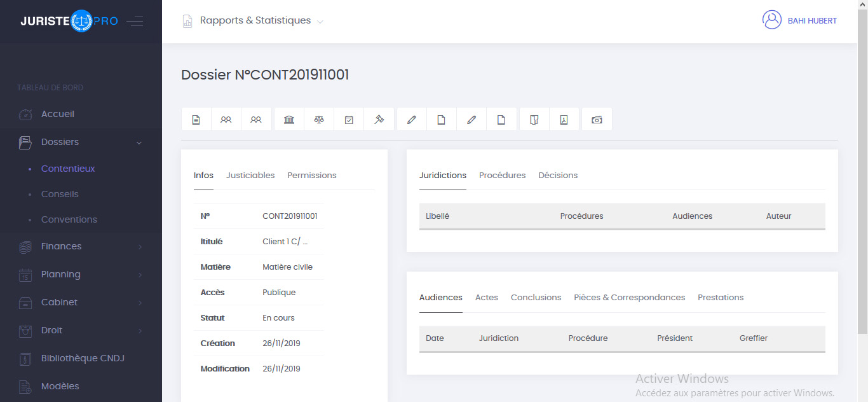Screen dimensions: 868x402
Task: Click the courthouse jurisdiction icon in toolbar
Action: (x=289, y=120)
